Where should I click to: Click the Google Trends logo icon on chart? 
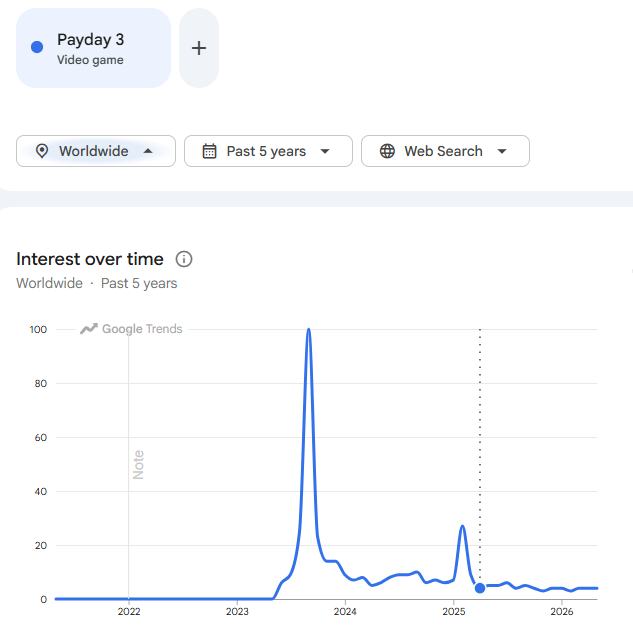(x=89, y=329)
